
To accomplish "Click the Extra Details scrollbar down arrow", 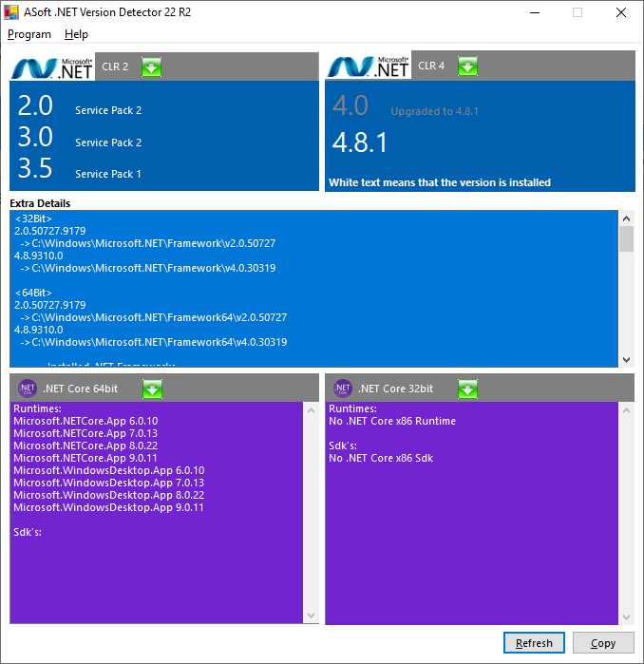I will [627, 359].
